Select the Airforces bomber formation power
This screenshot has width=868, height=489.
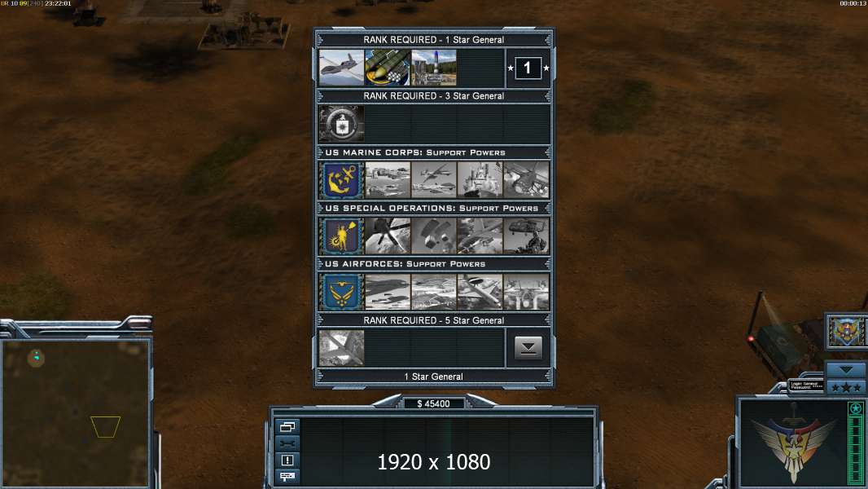click(388, 292)
